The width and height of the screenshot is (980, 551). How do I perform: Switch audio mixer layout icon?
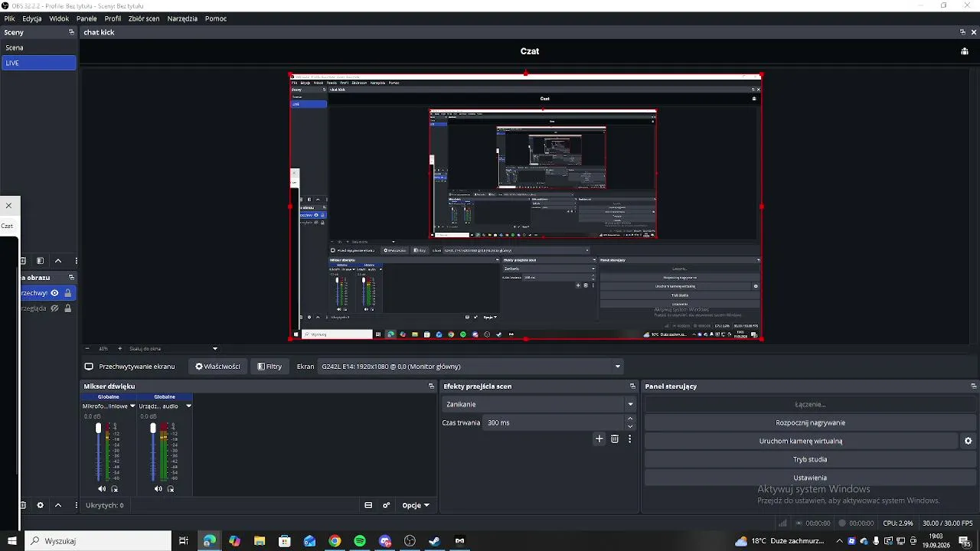pos(368,505)
